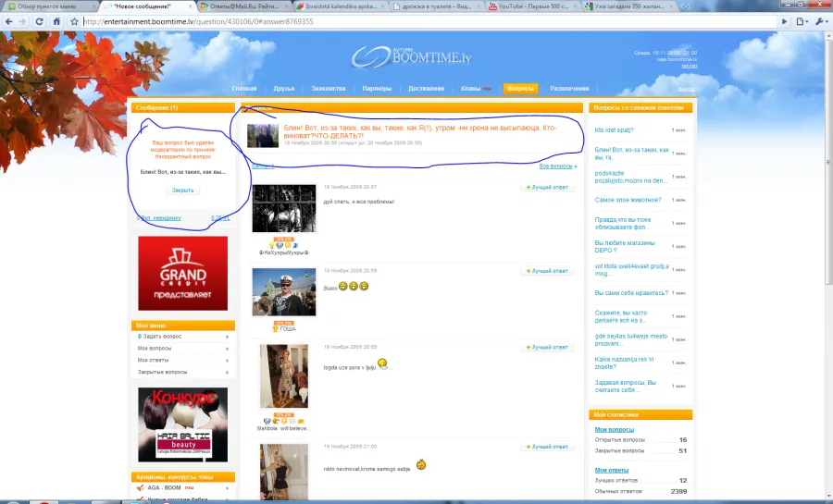The height and width of the screenshot is (504, 833).
Task: Open the page menu icon
Action: point(802,22)
